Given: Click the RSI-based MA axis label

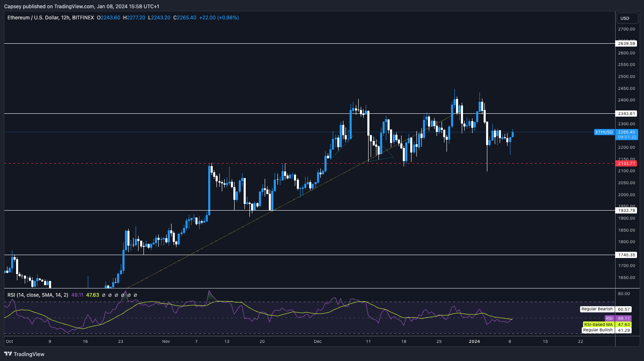Looking at the screenshot, I should pos(598,324).
